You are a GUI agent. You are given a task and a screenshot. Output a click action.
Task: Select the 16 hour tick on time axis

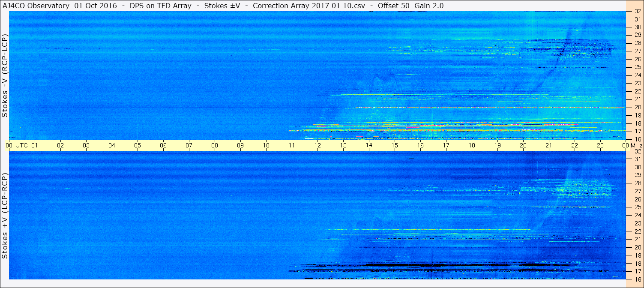(x=420, y=145)
